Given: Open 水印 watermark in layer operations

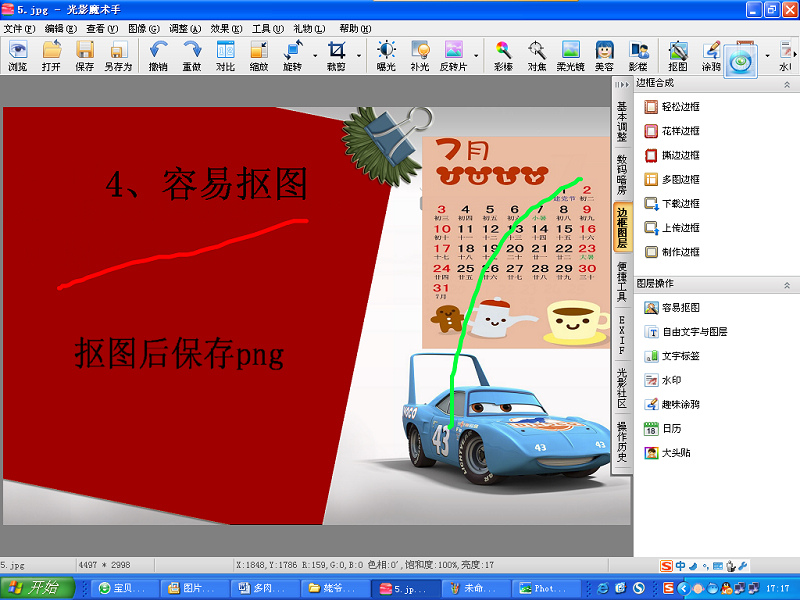Looking at the screenshot, I should tap(663, 380).
